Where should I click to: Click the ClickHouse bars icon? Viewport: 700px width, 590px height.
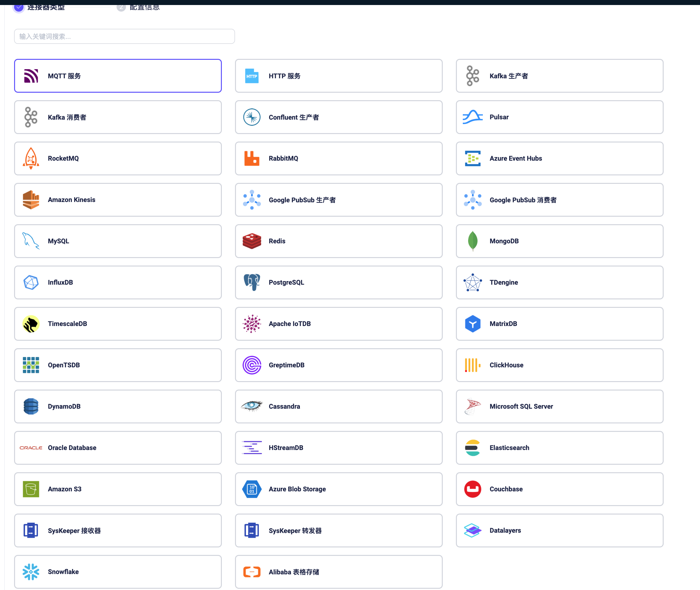[473, 365]
